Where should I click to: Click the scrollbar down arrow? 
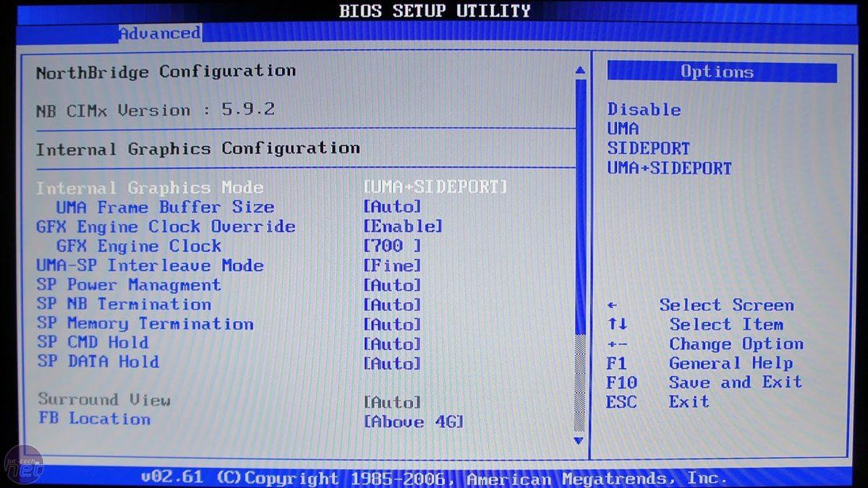(x=579, y=442)
